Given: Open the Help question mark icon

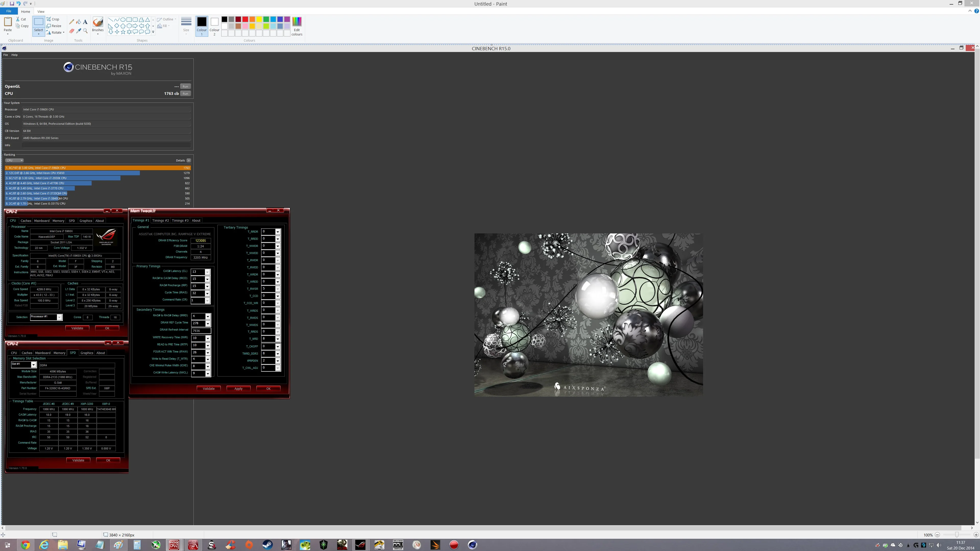Looking at the screenshot, I should tap(977, 11).
